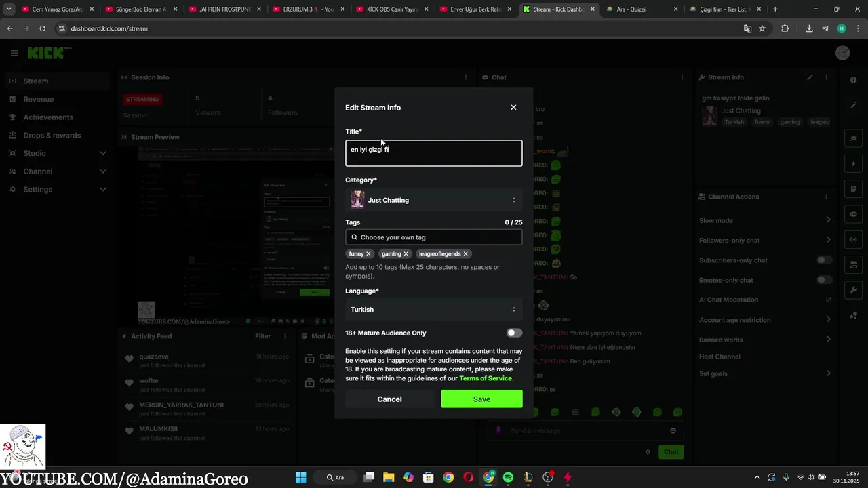868x488 pixels.
Task: Open Stream in the left sidebar
Action: (x=58, y=81)
